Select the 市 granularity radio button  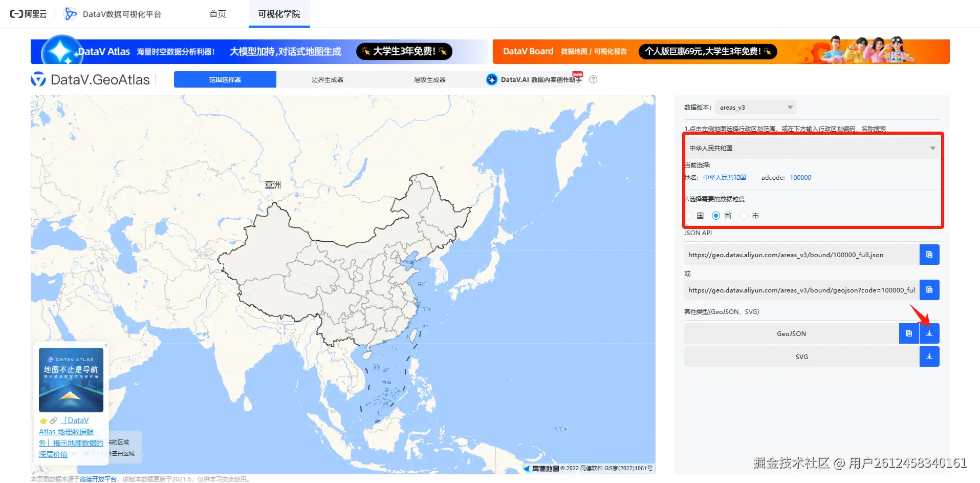coord(744,216)
